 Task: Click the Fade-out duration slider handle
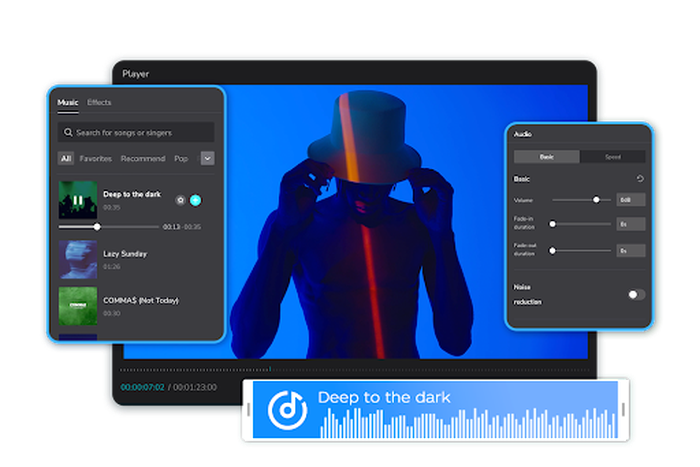pos(553,251)
